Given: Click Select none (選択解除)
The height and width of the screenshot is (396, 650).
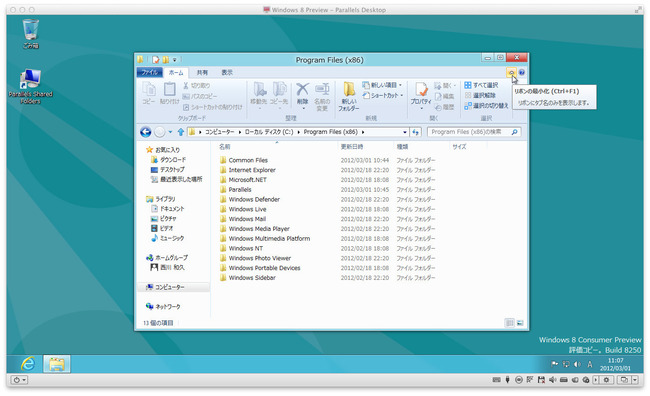Looking at the screenshot, I should point(480,95).
